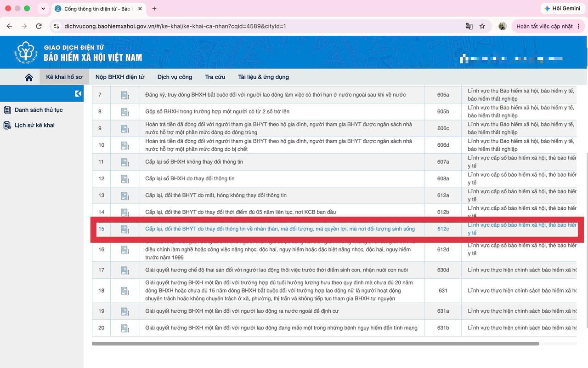The width and height of the screenshot is (588, 368).
Task: Click the browser address bar URL
Action: point(175,26)
